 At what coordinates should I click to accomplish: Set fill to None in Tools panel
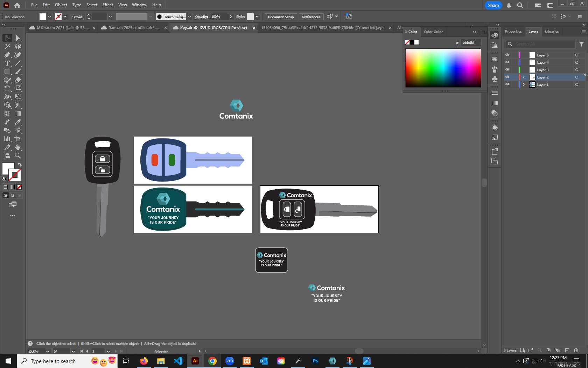[20, 187]
